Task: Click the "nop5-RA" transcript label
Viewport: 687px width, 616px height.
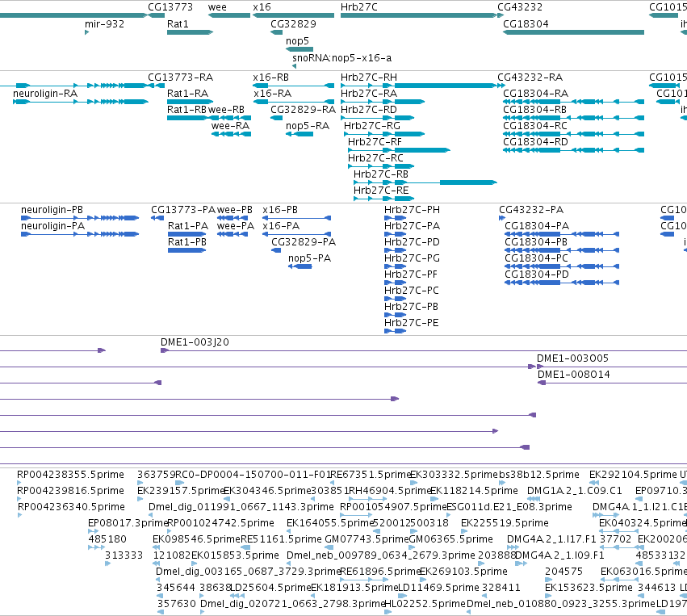Action: coord(307,126)
